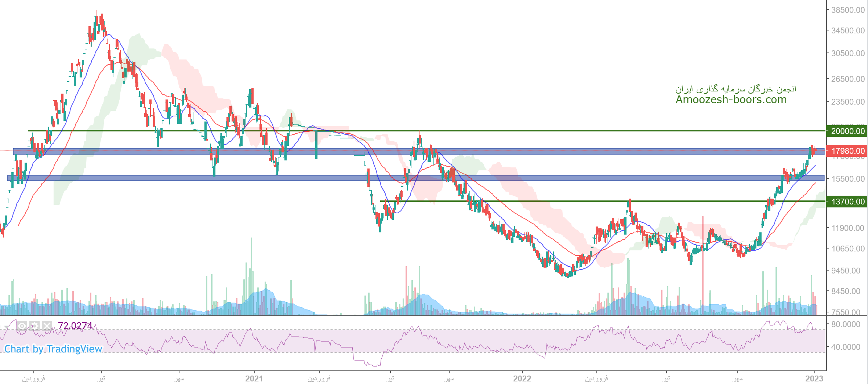This screenshot has width=868, height=384.
Task: Click the 2021 label on time axis
Action: pyautogui.click(x=254, y=378)
